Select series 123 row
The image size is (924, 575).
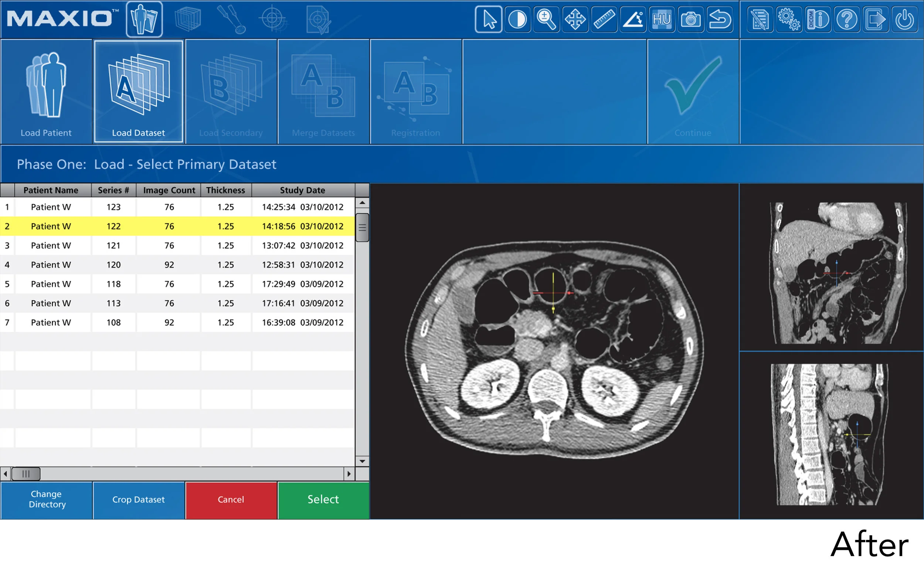(177, 207)
